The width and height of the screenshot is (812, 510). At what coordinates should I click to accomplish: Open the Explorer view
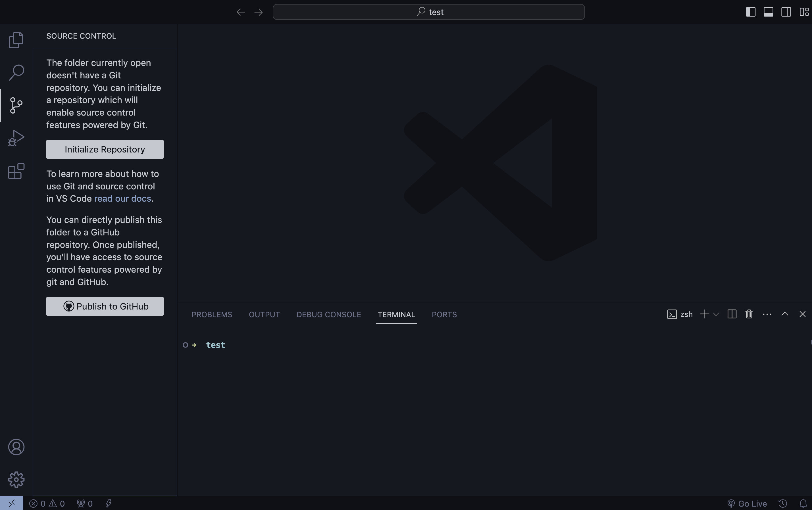[x=16, y=39]
